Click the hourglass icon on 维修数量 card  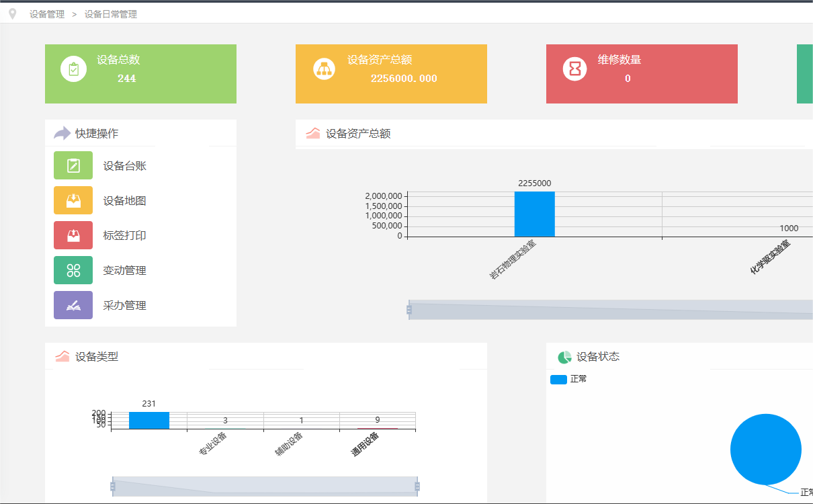574,69
